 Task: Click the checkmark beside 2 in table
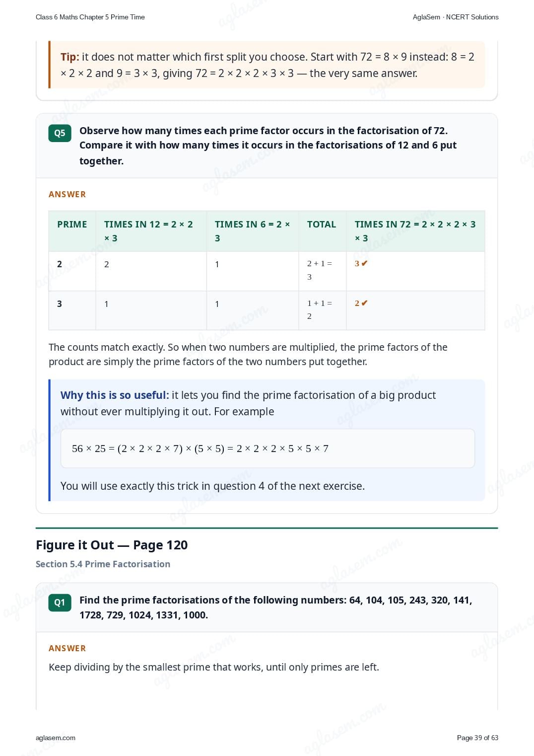[x=364, y=303]
